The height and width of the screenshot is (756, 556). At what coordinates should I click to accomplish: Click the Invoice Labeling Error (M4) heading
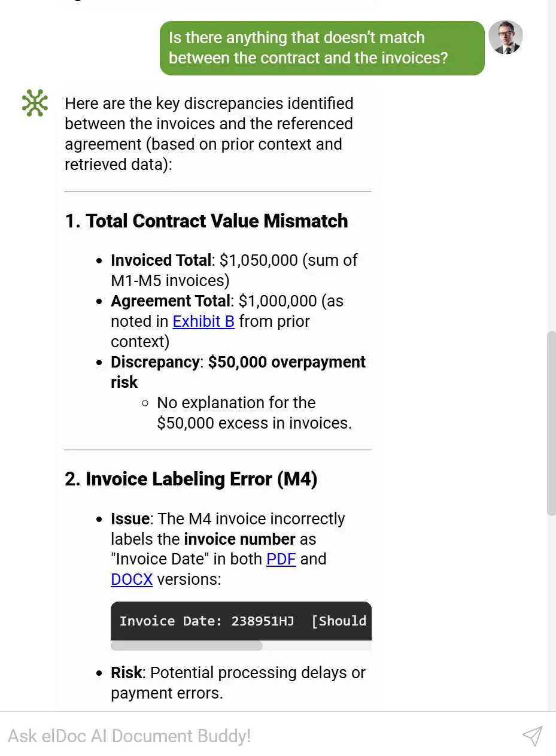[x=190, y=479]
